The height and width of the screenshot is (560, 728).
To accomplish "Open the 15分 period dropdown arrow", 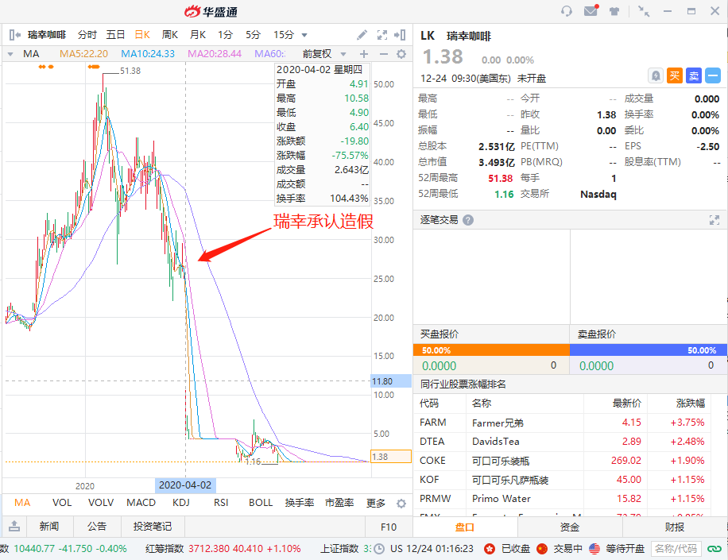I will pyautogui.click(x=304, y=35).
